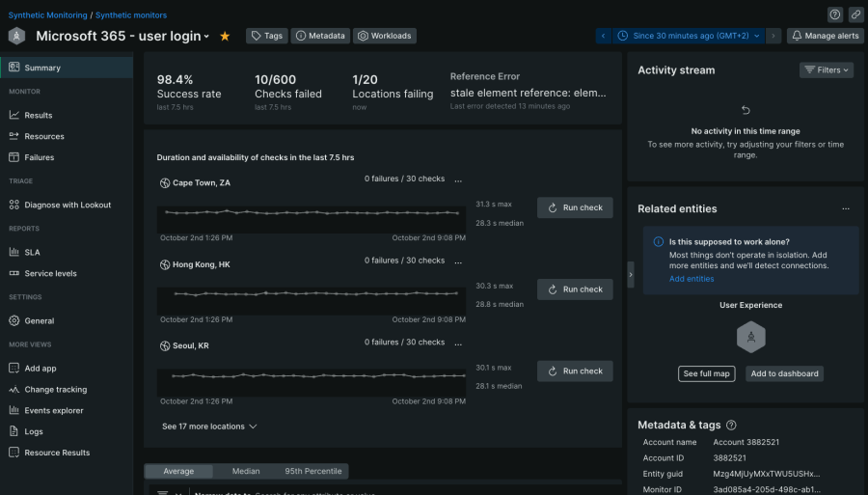Open Hong Kong ellipsis options menu

[458, 262]
